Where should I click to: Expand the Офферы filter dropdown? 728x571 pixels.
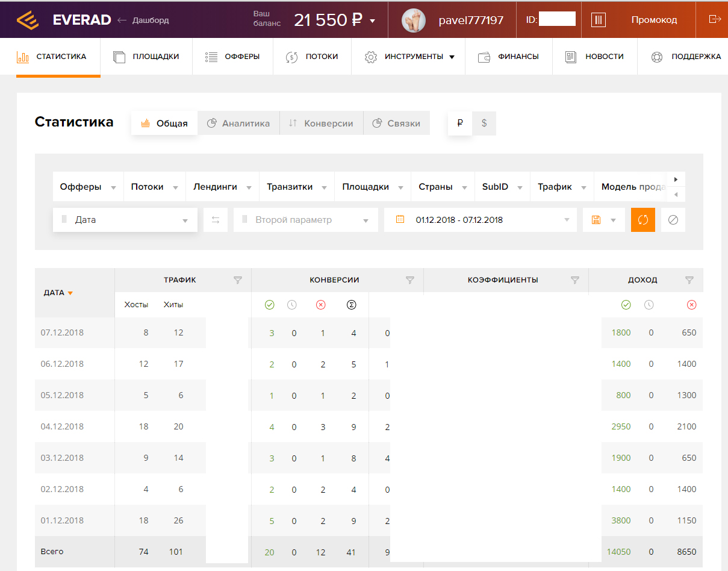coord(88,187)
